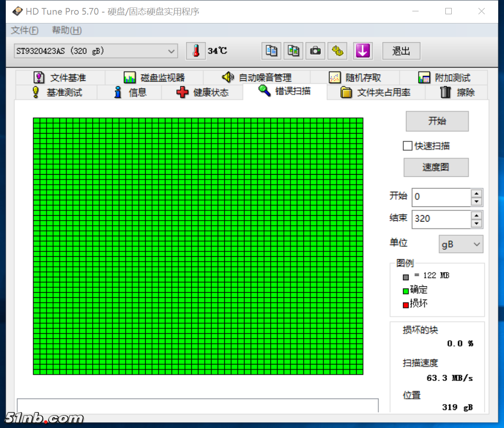The width and height of the screenshot is (504, 428).
Task: Click the 速度图 speed map button
Action: tap(436, 167)
